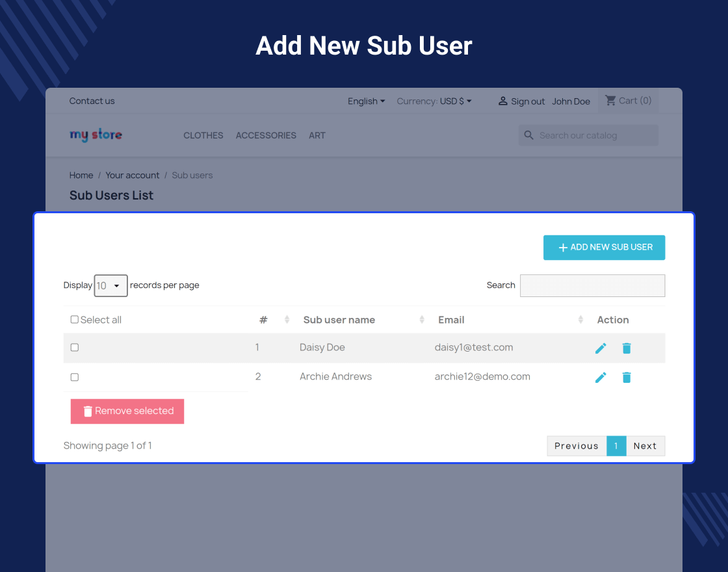This screenshot has width=728, height=572.
Task: Click the Remove selected button
Action: (x=127, y=411)
